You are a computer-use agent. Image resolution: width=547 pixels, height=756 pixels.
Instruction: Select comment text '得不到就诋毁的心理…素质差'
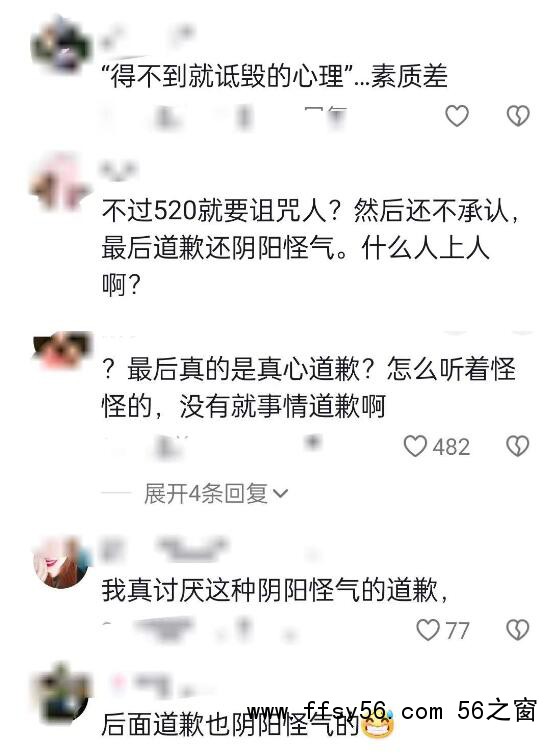(x=275, y=77)
